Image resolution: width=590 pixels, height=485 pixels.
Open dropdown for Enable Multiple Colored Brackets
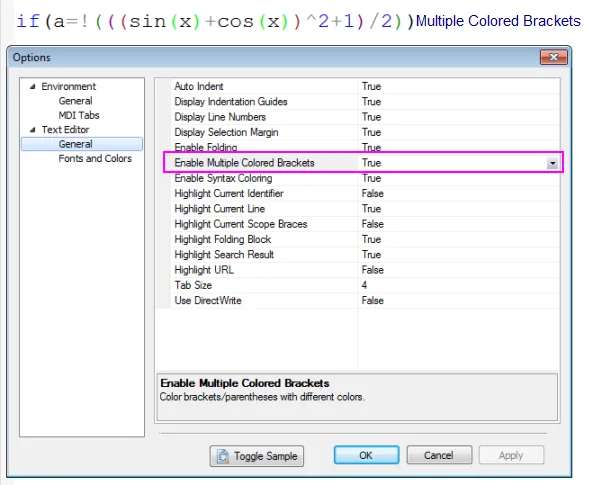pyautogui.click(x=552, y=163)
